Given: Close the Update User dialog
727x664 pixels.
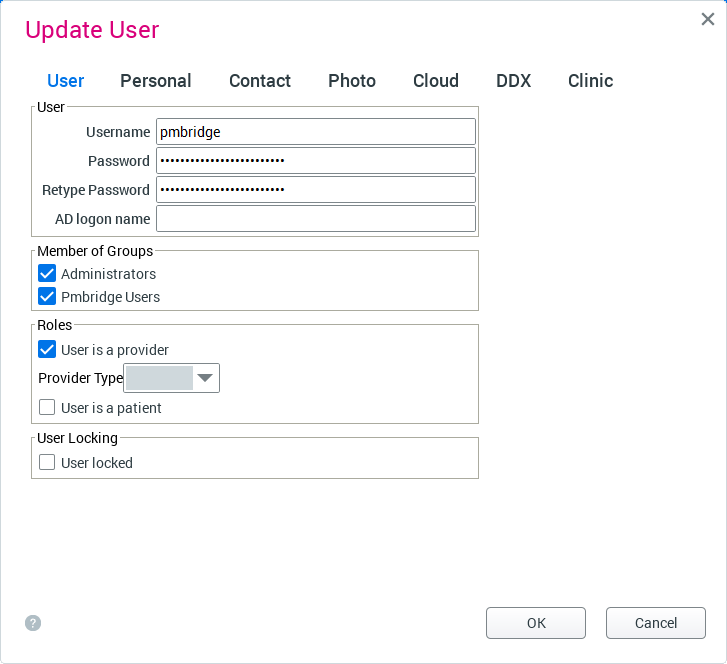Looking at the screenshot, I should click(707, 19).
